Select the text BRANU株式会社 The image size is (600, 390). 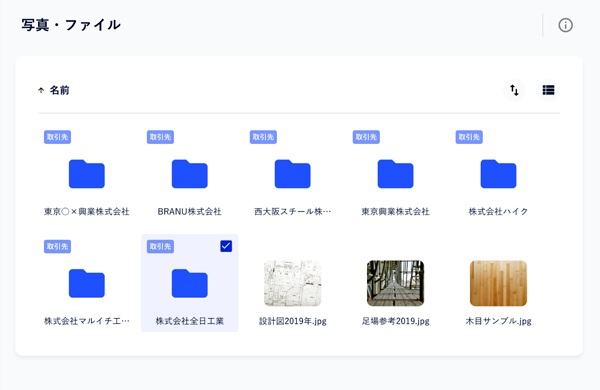click(x=189, y=212)
